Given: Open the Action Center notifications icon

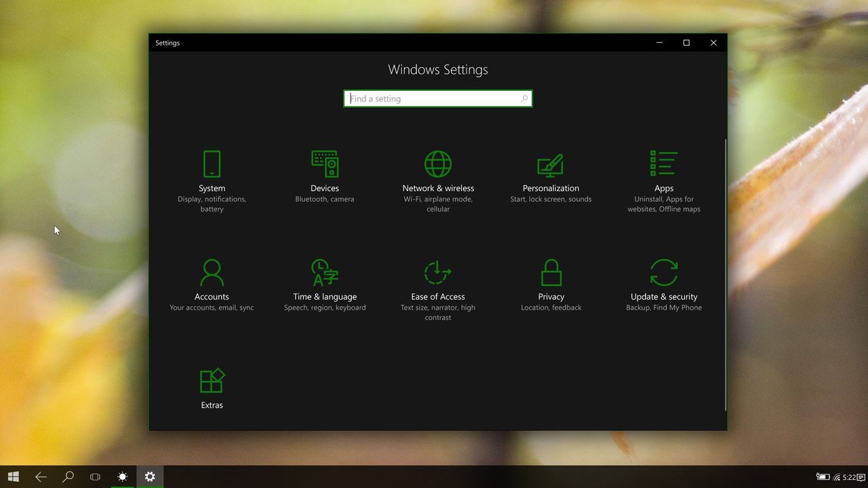Looking at the screenshot, I should point(861,477).
